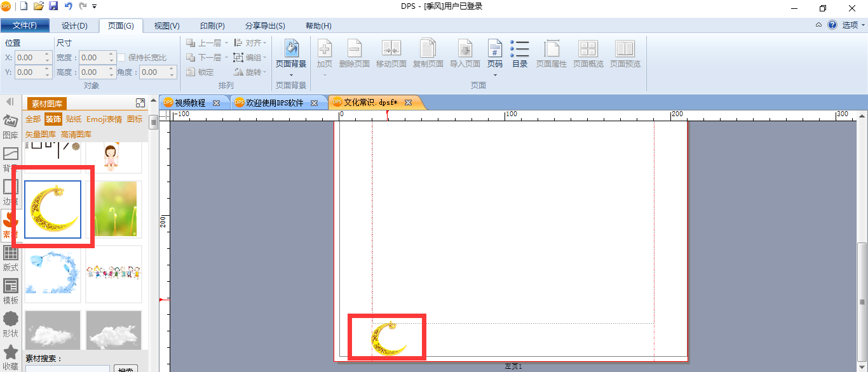This screenshot has width=868, height=372.
Task: Toggle the 保持长宽比 checkbox
Action: [121, 57]
